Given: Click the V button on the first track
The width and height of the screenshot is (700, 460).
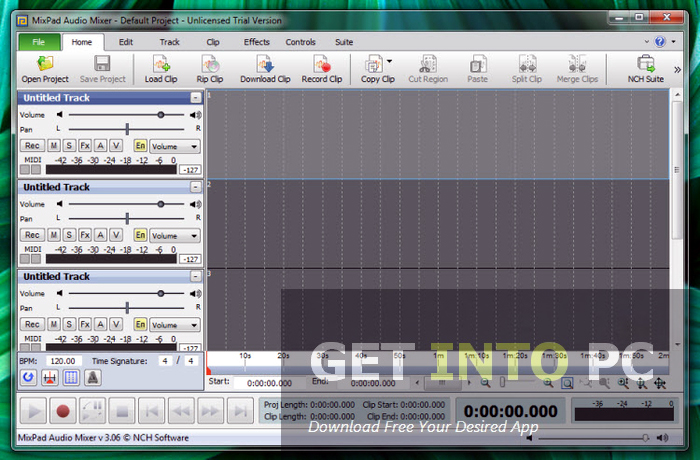Looking at the screenshot, I should (116, 146).
